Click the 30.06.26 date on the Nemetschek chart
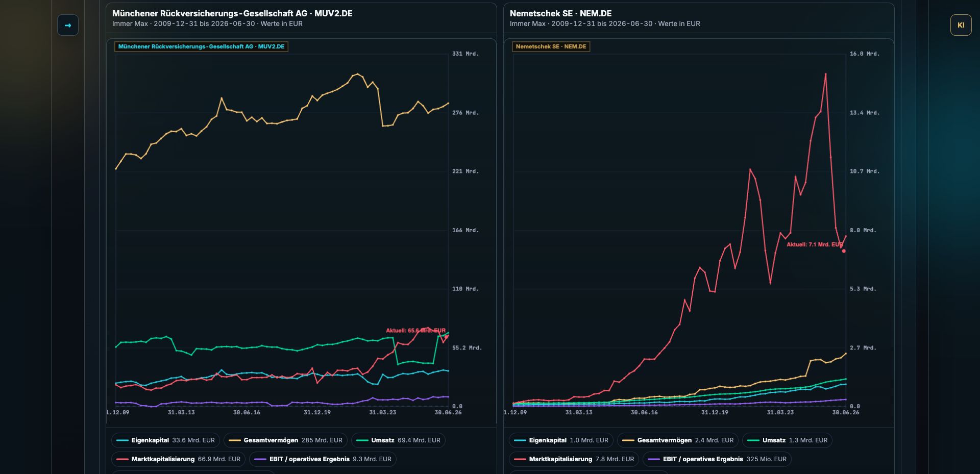 pyautogui.click(x=846, y=412)
